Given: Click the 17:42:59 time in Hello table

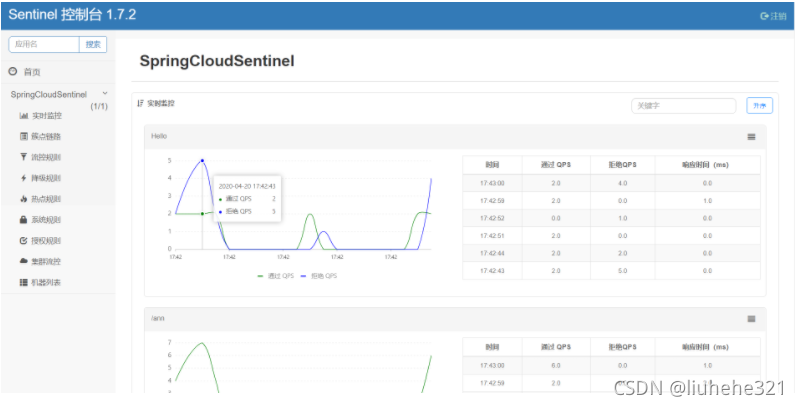Looking at the screenshot, I should pyautogui.click(x=492, y=201).
